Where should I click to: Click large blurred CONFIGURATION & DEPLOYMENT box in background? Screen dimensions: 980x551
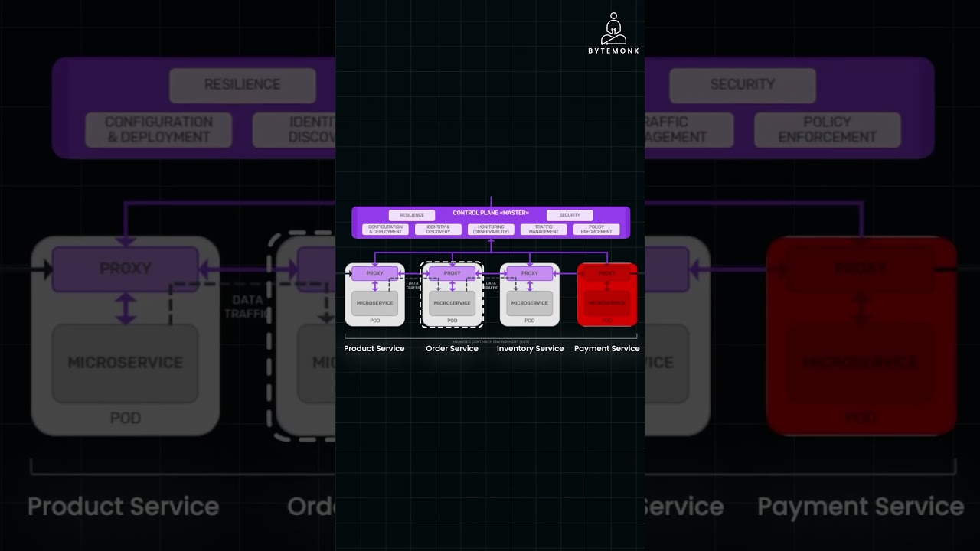coord(158,130)
